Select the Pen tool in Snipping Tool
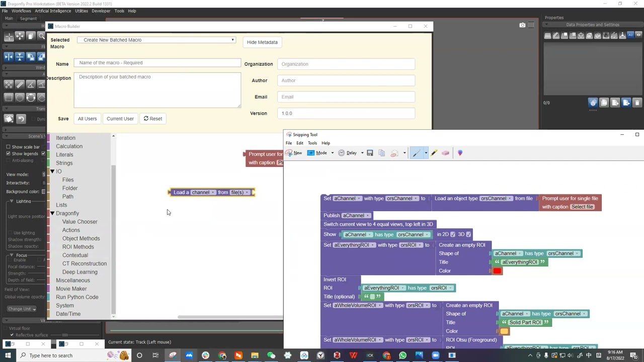644x362 pixels. pyautogui.click(x=416, y=153)
